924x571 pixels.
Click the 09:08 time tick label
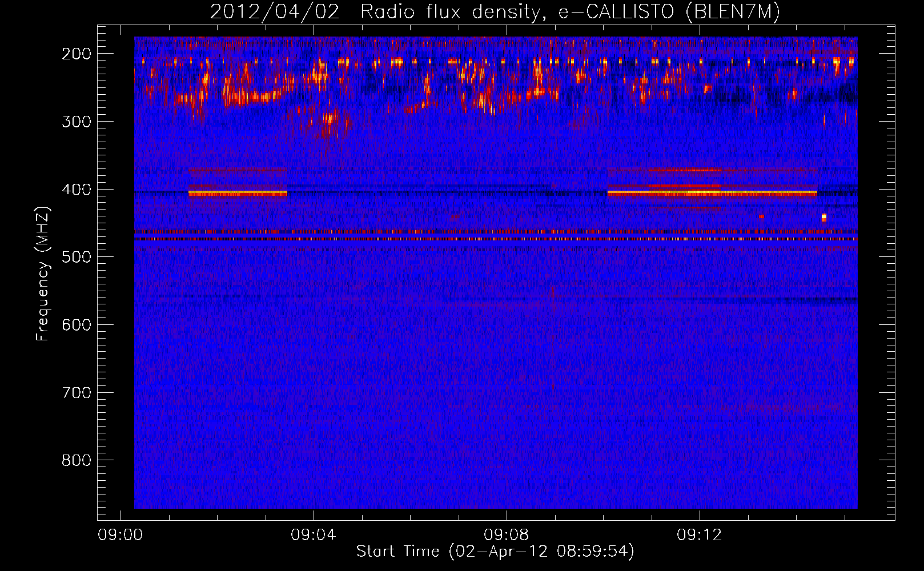(506, 535)
